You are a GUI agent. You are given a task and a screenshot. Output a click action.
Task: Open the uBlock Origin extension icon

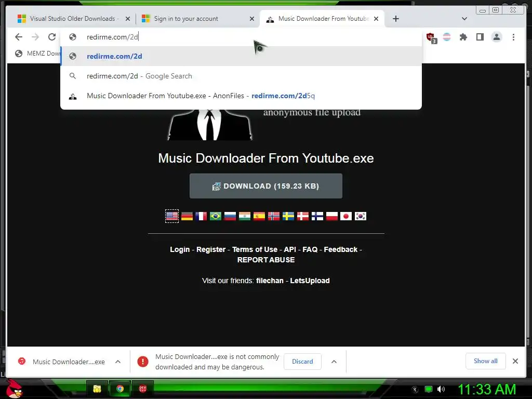coord(431,37)
